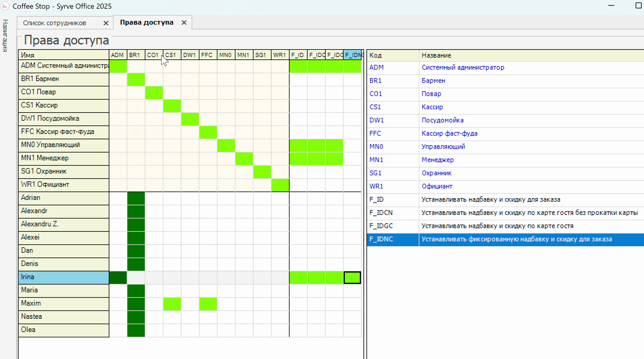
Task: Close the Права доступа tab
Action: click(184, 23)
